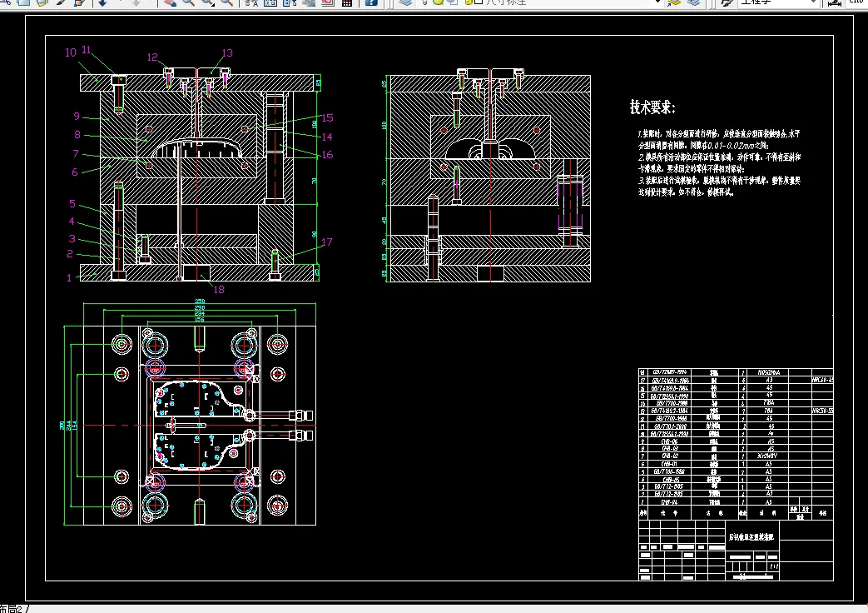The height and width of the screenshot is (613, 868).
Task: Expand the 尺寸标注 layer dropdown list
Action: (x=657, y=2)
